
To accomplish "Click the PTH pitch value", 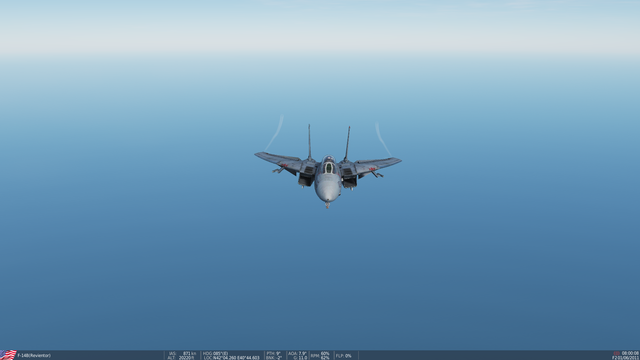I will coord(273,353).
